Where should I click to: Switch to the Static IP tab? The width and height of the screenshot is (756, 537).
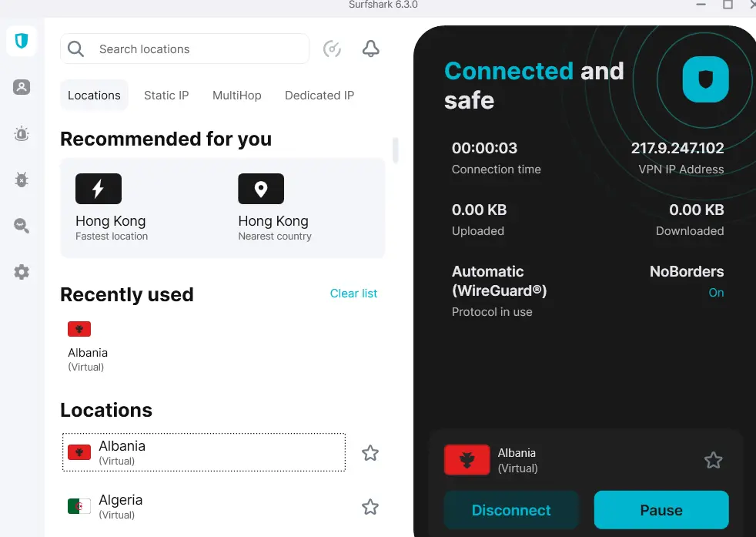(166, 96)
